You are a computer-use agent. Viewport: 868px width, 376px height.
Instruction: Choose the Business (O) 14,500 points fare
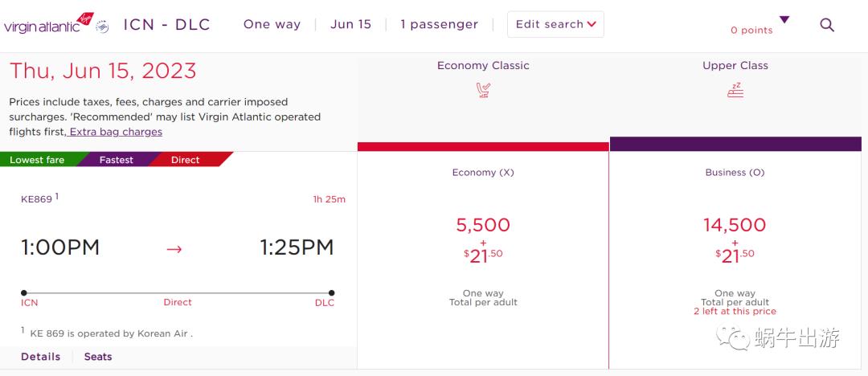pos(735,226)
